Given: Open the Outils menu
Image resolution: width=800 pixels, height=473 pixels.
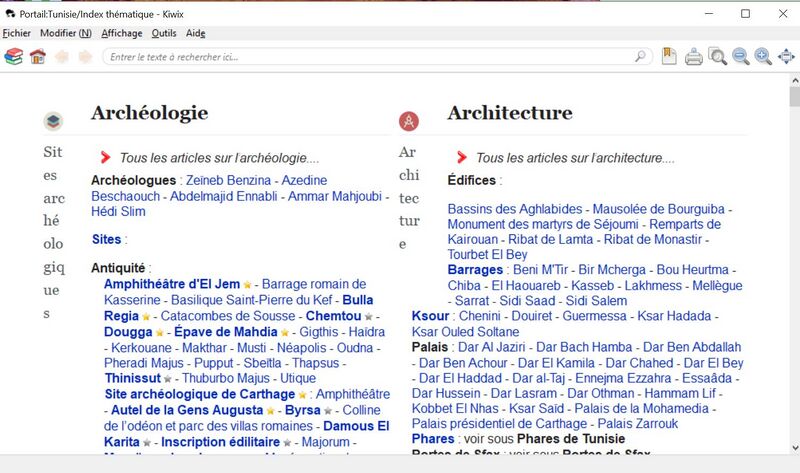Looking at the screenshot, I should (164, 33).
